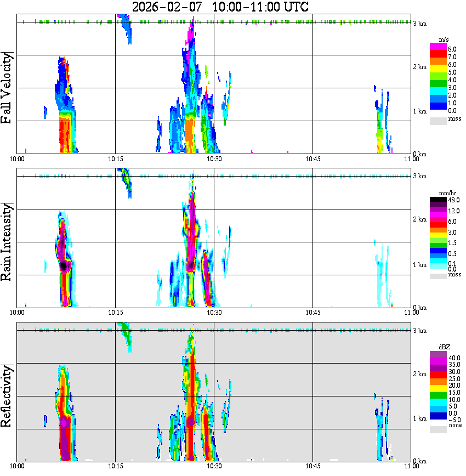Click the top purple swatch in the dBZ legend
The height and width of the screenshot is (476, 466).
(438, 355)
